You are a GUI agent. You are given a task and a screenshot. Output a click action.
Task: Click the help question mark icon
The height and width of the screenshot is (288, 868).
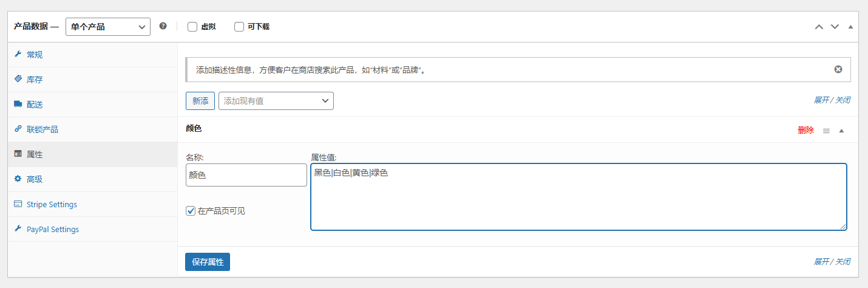point(163,27)
